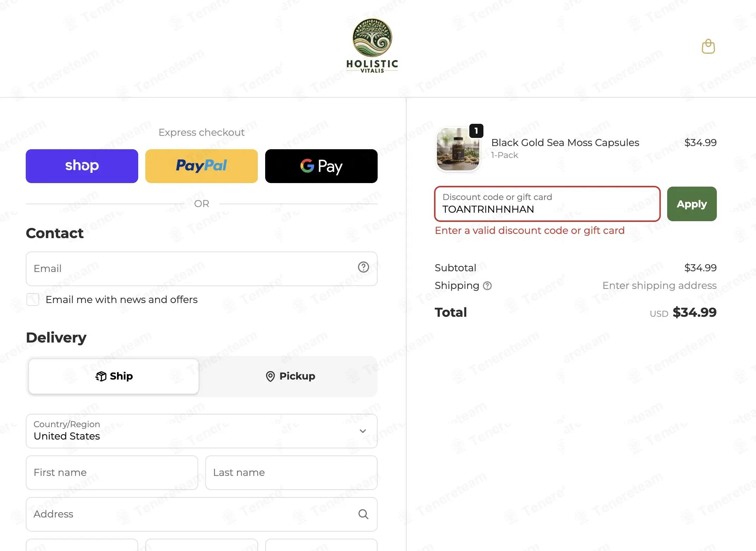Click the Enter shipping address text
The width and height of the screenshot is (756, 551).
[659, 285]
